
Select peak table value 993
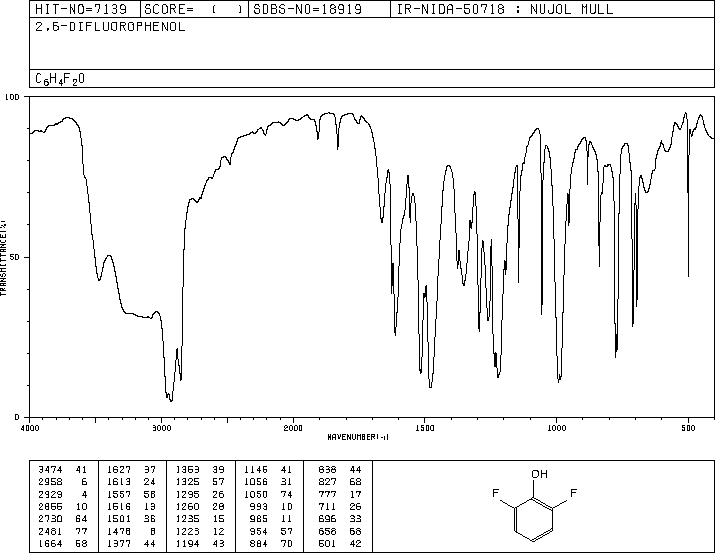point(259,506)
